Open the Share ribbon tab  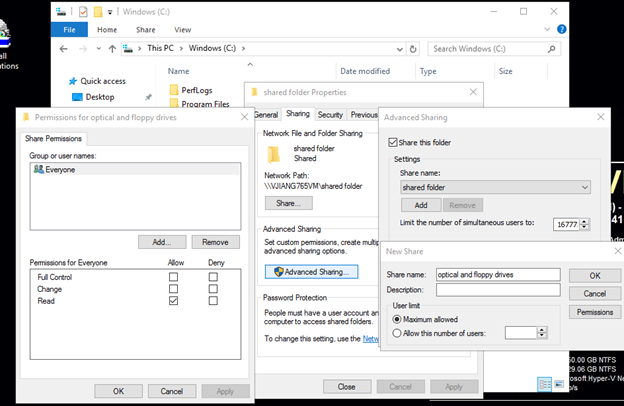[x=146, y=30]
